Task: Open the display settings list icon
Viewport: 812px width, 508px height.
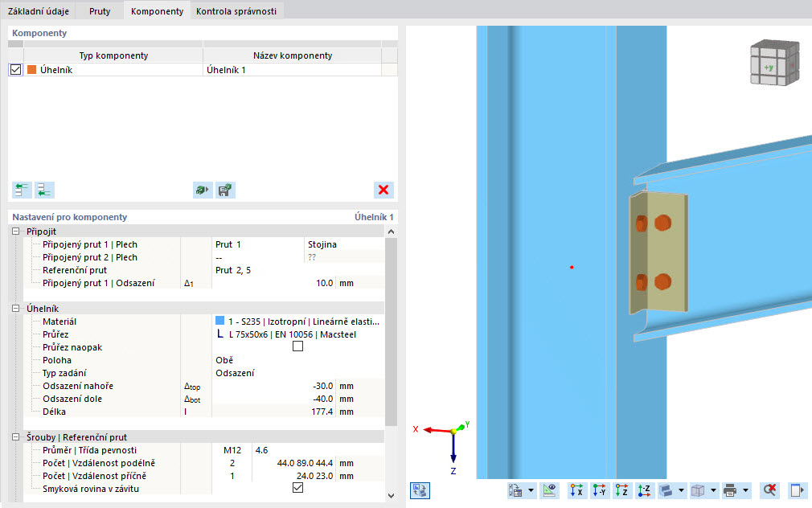Action: pos(516,490)
